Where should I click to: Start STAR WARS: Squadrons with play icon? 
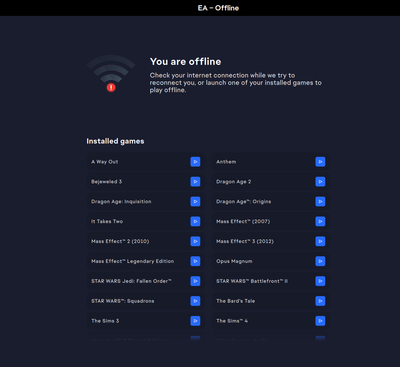pyautogui.click(x=195, y=301)
